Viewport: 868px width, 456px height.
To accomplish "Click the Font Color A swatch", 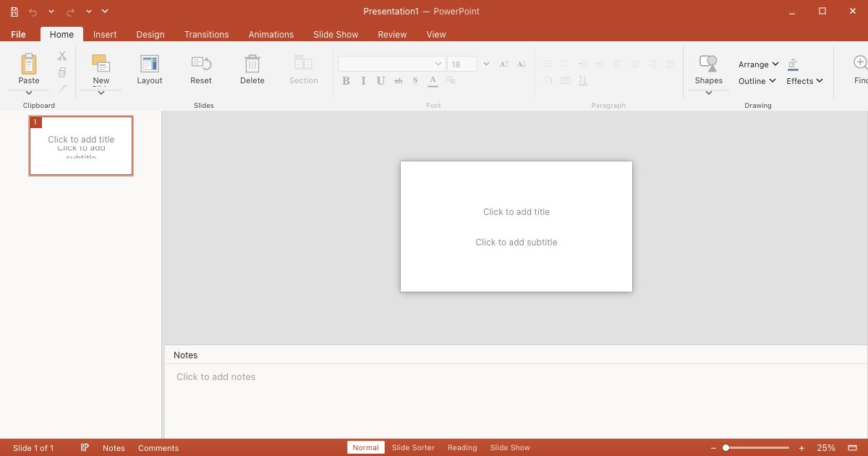I will [433, 80].
